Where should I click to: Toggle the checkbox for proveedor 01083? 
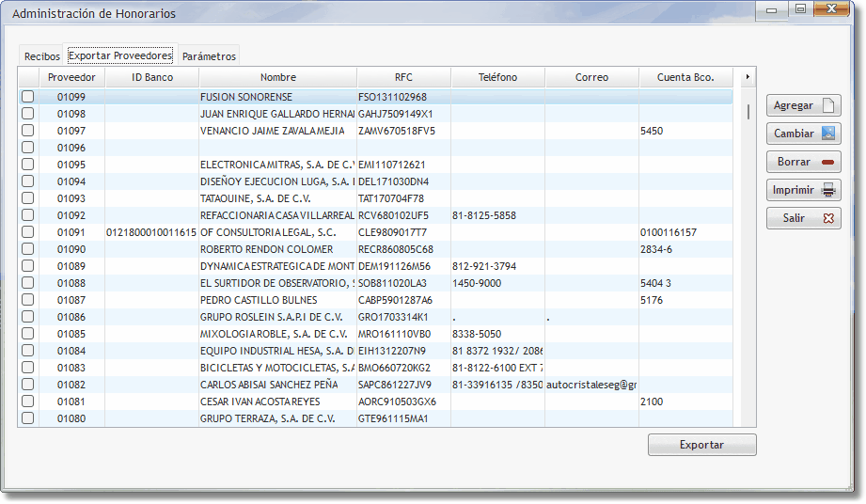[27, 368]
